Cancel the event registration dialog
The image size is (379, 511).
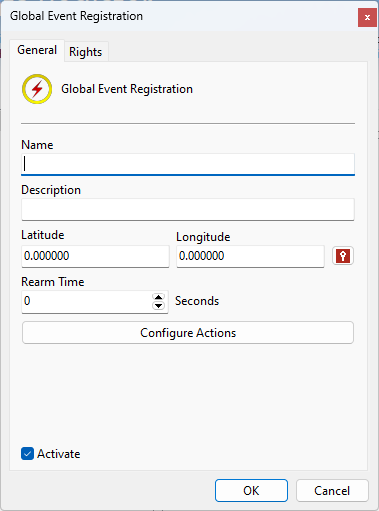(332, 490)
